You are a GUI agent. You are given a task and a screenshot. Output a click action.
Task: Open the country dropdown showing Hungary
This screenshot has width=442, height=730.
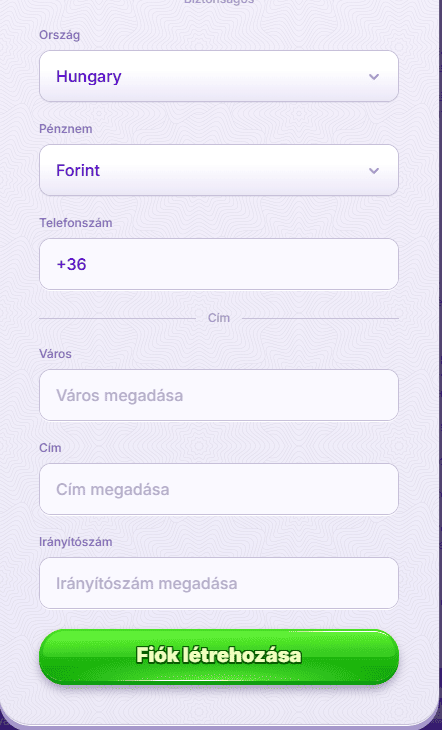[x=219, y=76]
